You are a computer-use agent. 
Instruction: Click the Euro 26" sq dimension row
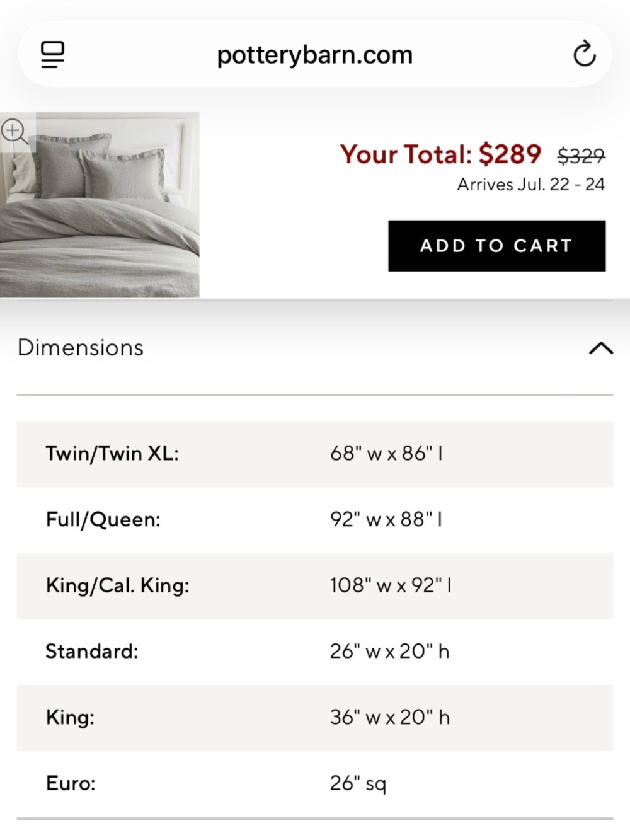[315, 783]
